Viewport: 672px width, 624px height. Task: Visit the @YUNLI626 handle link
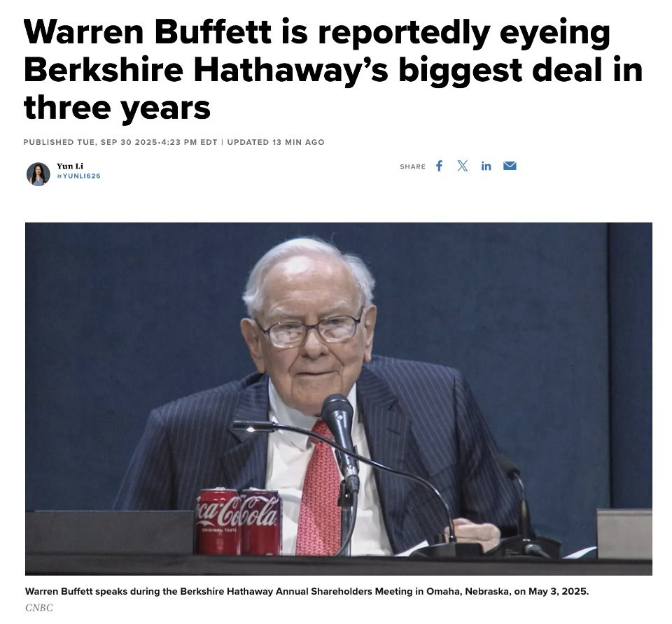pyautogui.click(x=78, y=176)
